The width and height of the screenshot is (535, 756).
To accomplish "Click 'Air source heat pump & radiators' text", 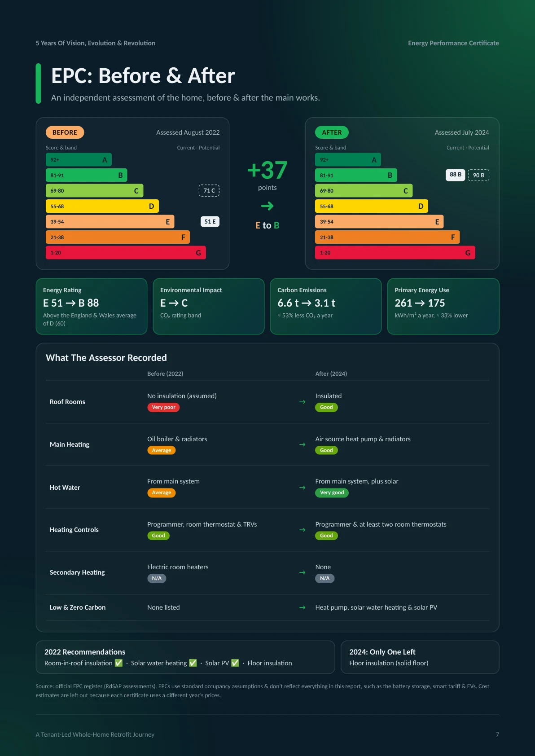I will tap(363, 439).
